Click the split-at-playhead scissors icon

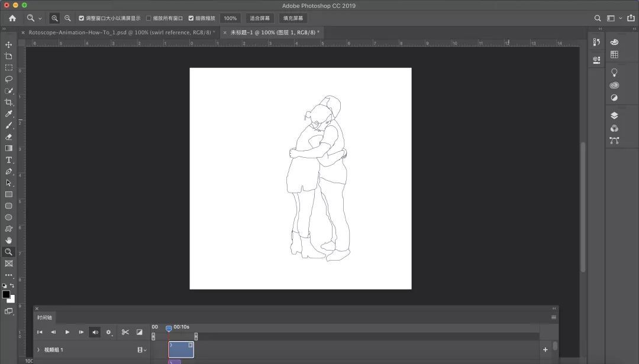coord(125,332)
